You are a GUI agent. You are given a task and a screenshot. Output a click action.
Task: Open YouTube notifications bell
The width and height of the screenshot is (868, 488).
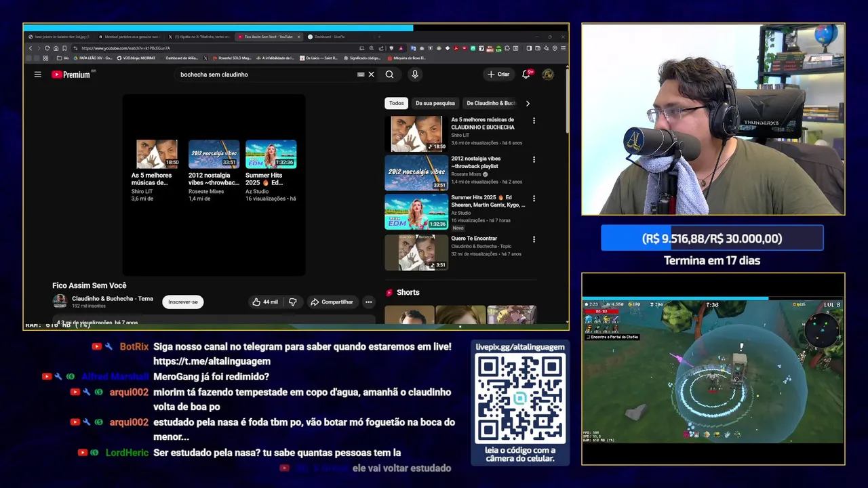tap(526, 75)
